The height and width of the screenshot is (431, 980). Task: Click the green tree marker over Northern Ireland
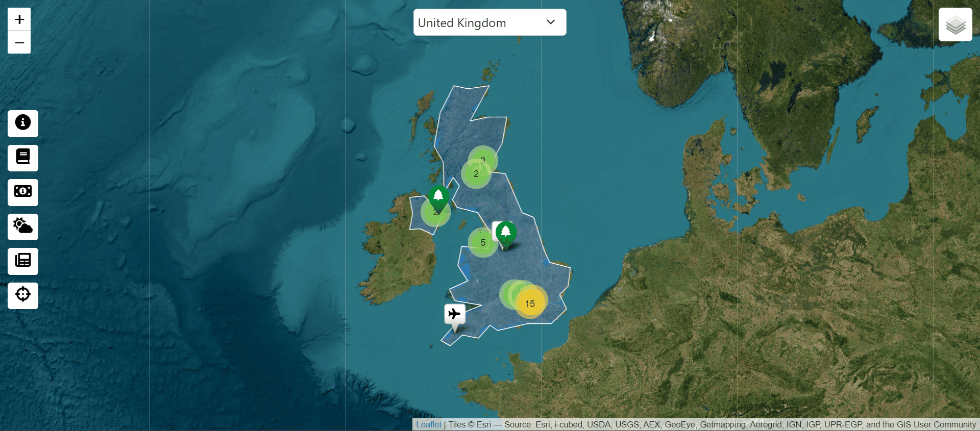438,196
